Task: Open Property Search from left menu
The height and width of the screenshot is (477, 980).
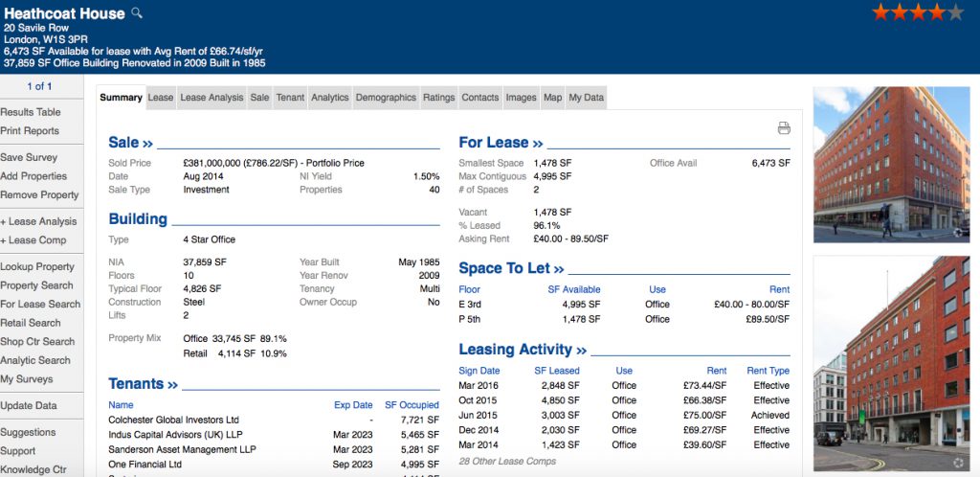Action: pos(36,285)
